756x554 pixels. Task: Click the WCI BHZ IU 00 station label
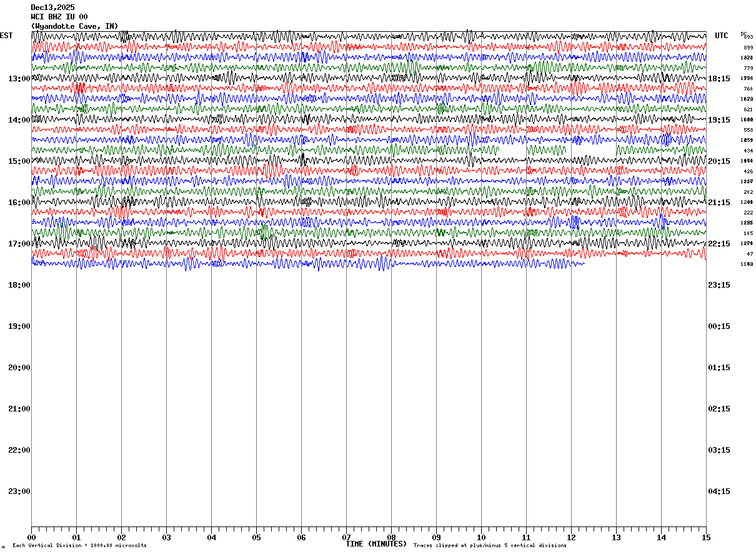click(x=59, y=17)
